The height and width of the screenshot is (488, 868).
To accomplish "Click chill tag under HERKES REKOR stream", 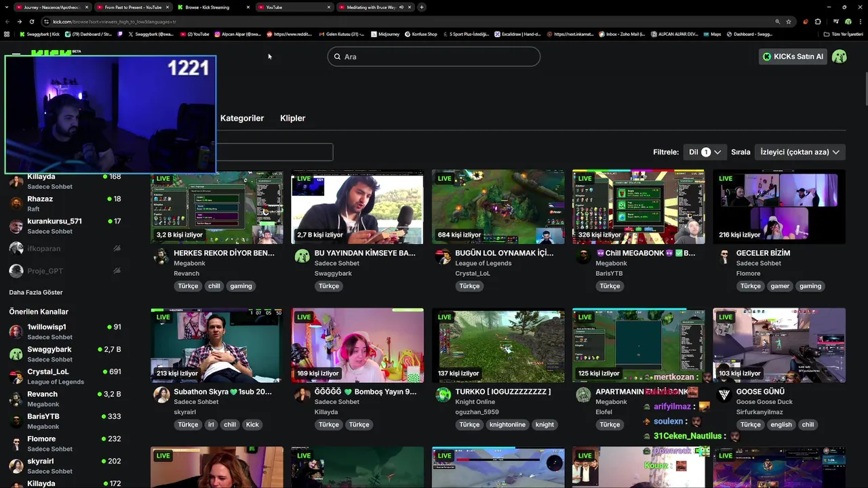I will pos(214,286).
